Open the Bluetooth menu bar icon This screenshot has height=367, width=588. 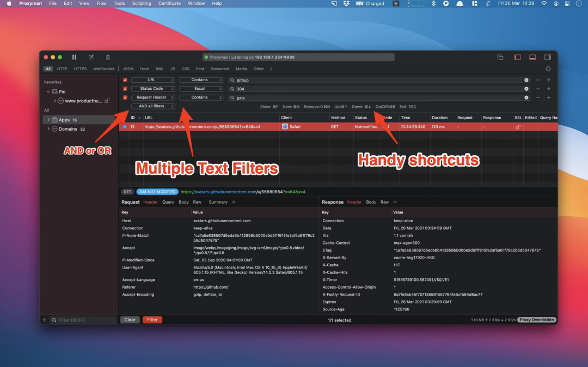(x=433, y=3)
